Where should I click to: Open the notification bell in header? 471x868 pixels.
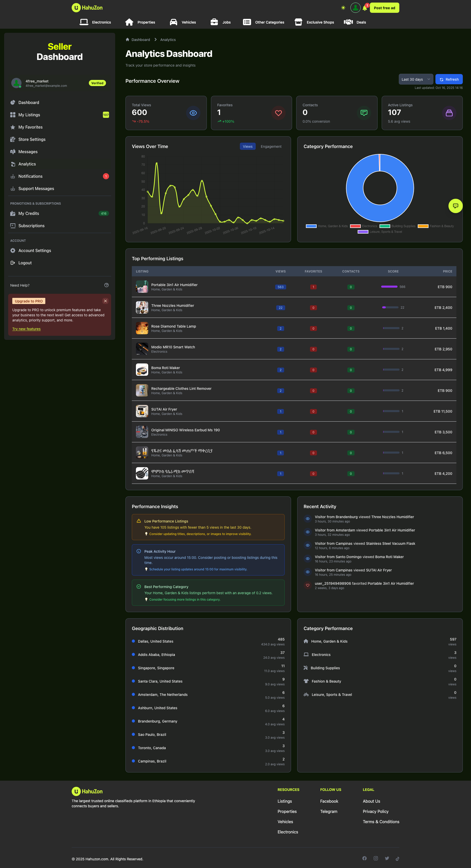(x=365, y=8)
